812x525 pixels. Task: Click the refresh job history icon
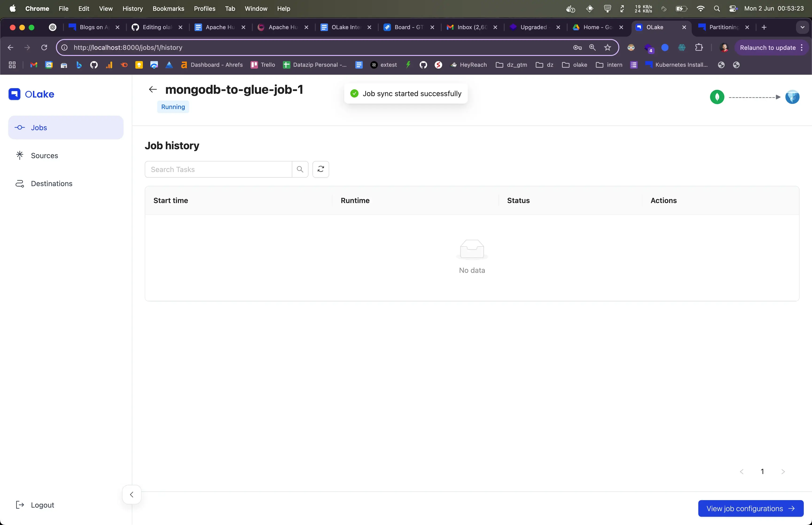[x=321, y=169]
